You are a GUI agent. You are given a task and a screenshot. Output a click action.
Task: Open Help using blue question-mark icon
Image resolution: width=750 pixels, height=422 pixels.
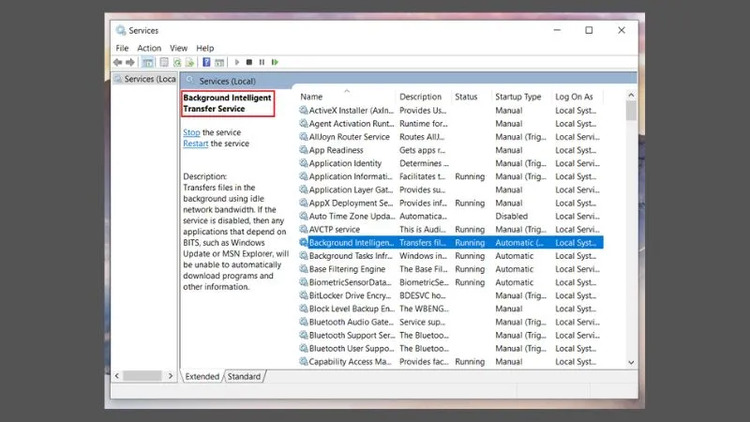206,62
